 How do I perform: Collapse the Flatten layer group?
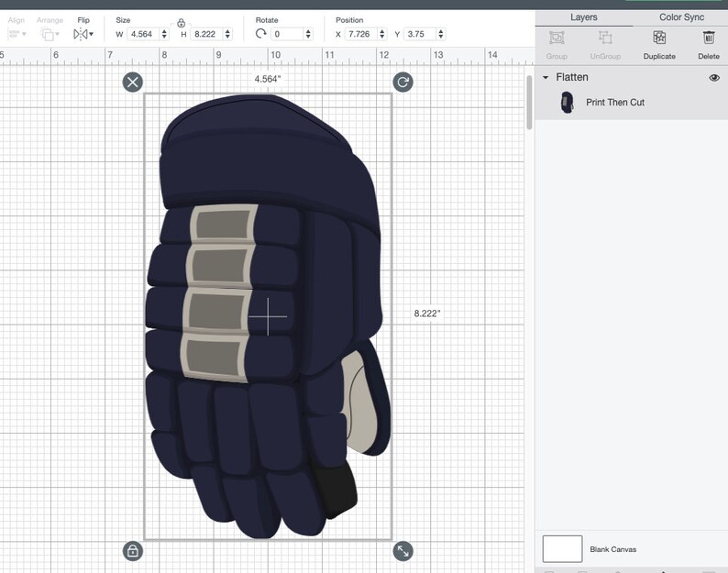[x=546, y=78]
